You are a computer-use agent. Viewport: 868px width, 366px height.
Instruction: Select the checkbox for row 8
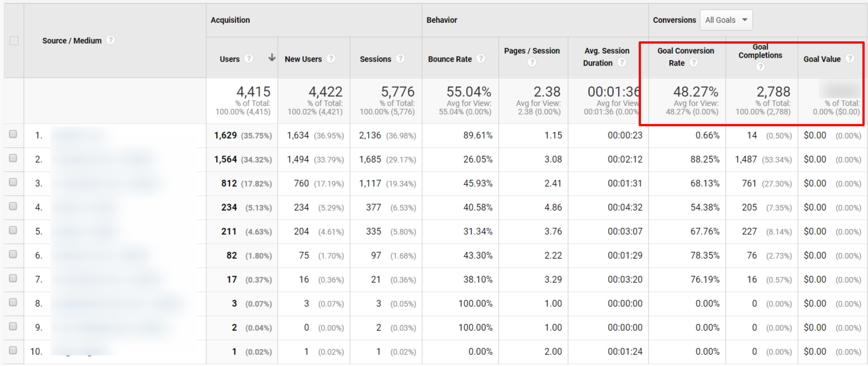(x=13, y=302)
